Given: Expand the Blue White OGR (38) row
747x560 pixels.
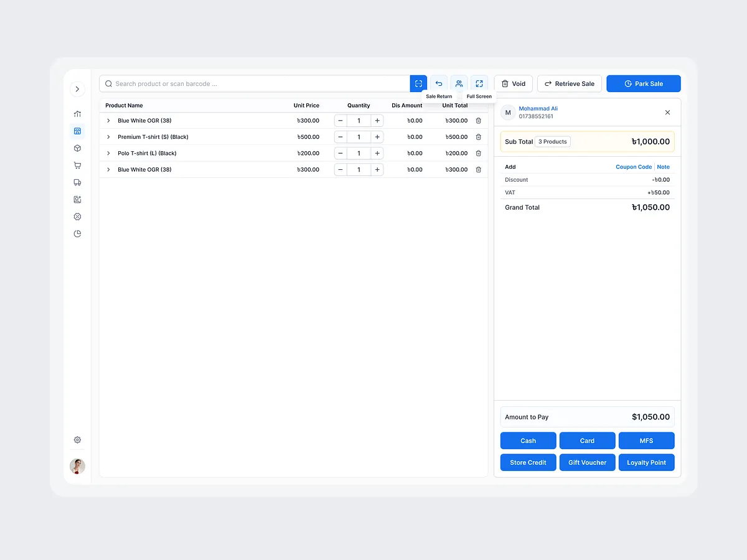Looking at the screenshot, I should point(108,120).
